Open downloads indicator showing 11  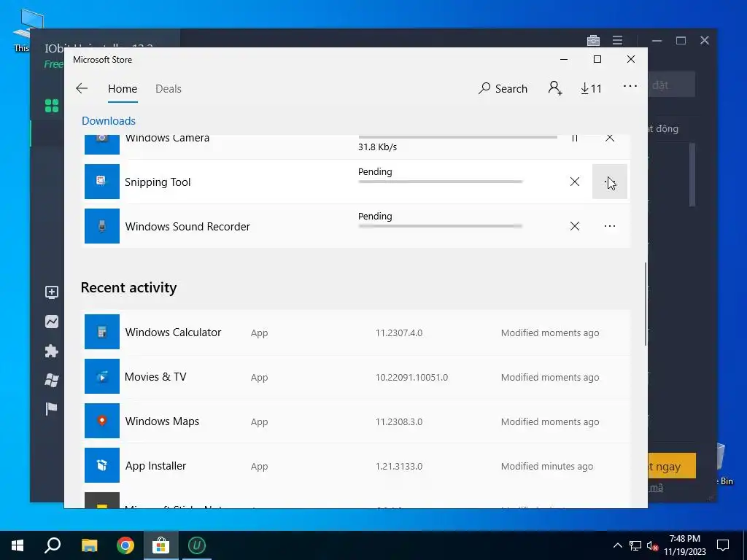click(591, 88)
